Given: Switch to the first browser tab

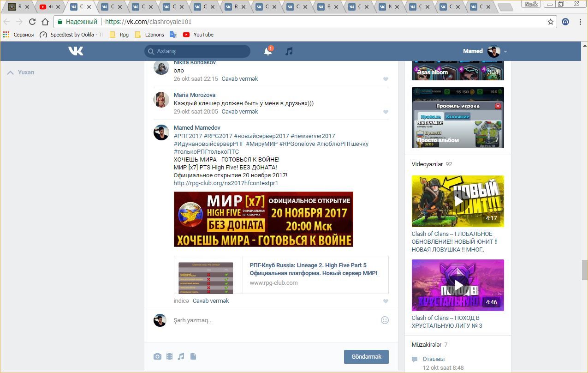Looking at the screenshot, I should pyautogui.click(x=18, y=7).
